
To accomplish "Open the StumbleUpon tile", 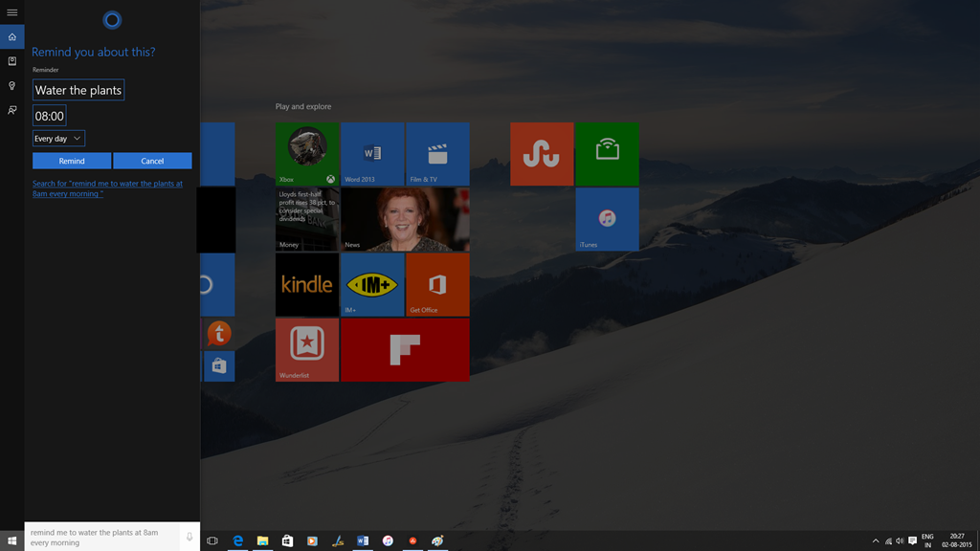I will (x=542, y=154).
